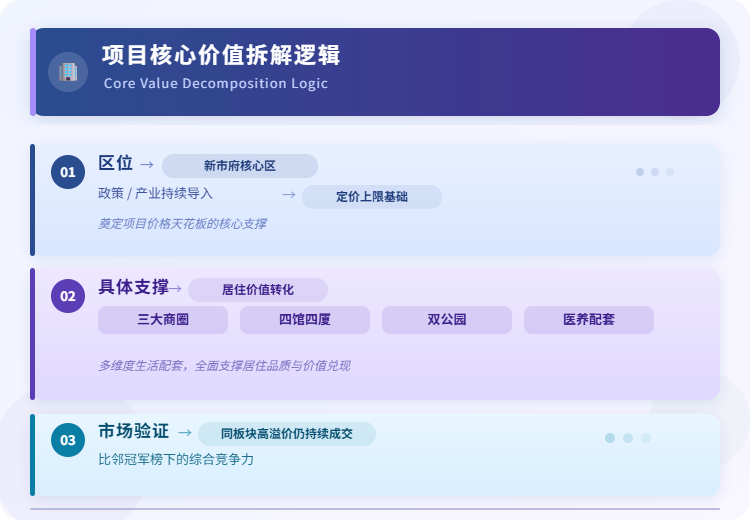Click the 三大商圈 tag
The height and width of the screenshot is (520, 750).
coord(163,320)
